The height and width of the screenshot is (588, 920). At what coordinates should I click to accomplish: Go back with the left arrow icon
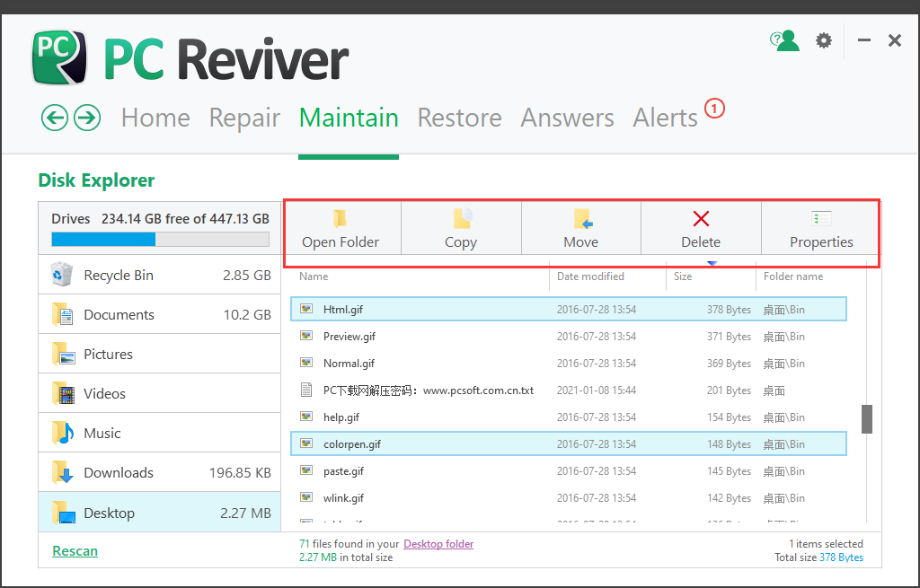[x=55, y=118]
